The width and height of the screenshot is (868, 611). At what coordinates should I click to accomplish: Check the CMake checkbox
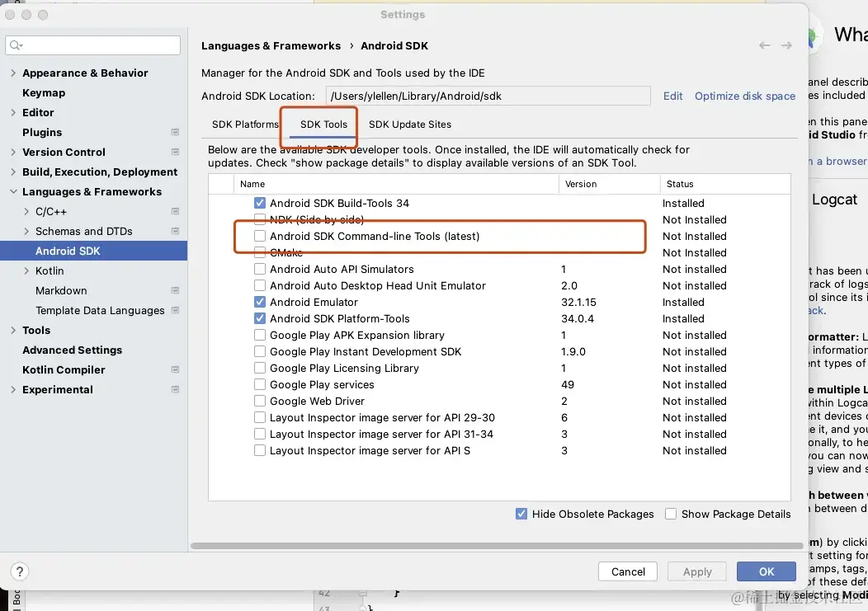[x=260, y=253]
